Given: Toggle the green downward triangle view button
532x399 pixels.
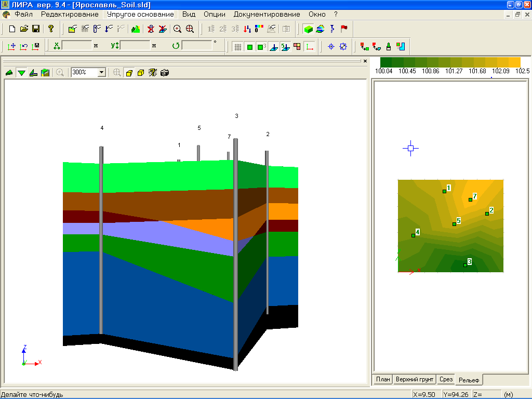Looking at the screenshot, I should 21,73.
